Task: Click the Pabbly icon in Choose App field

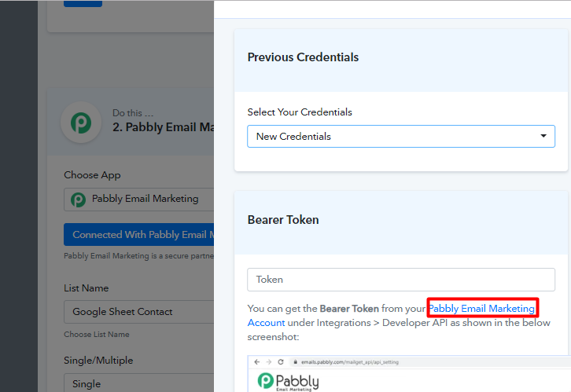Action: [x=78, y=200]
